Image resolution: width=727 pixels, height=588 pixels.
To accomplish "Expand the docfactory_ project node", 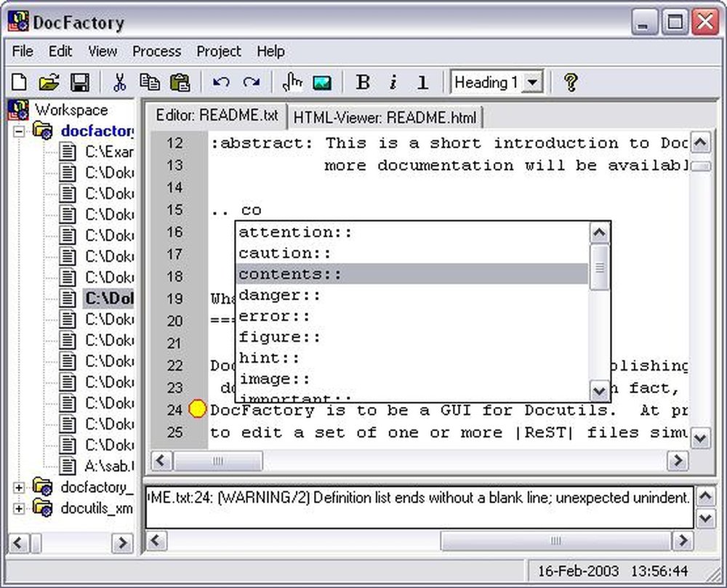I will coord(19,488).
